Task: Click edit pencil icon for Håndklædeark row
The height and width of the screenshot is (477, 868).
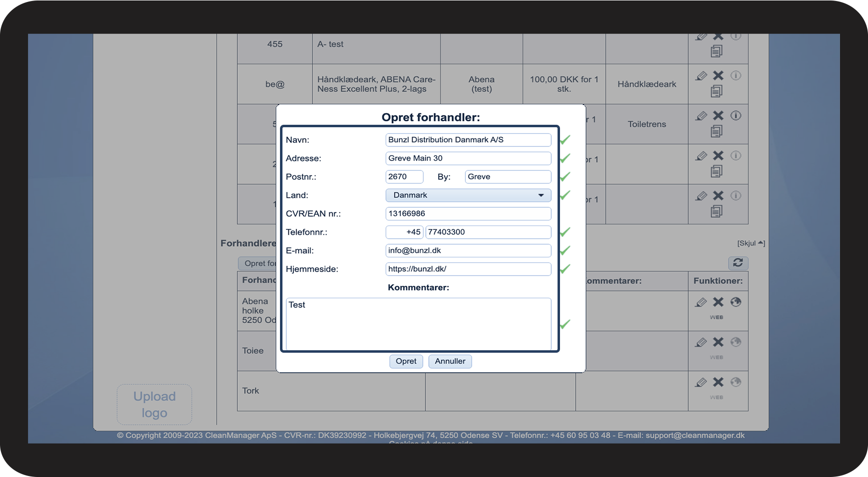Action: (x=701, y=76)
